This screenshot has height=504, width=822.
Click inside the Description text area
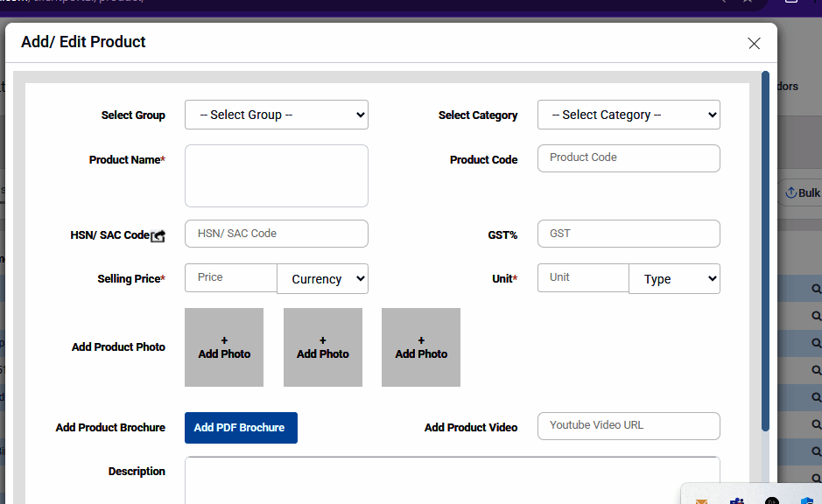coord(452,479)
